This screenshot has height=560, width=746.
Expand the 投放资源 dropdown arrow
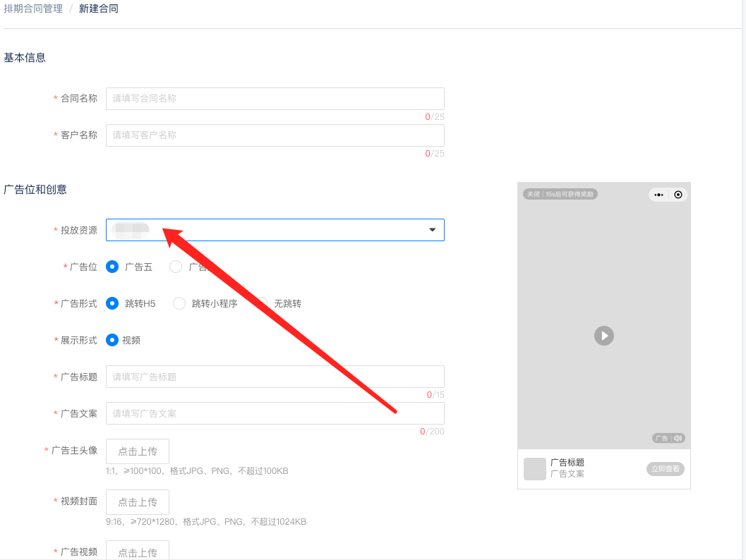click(x=432, y=230)
